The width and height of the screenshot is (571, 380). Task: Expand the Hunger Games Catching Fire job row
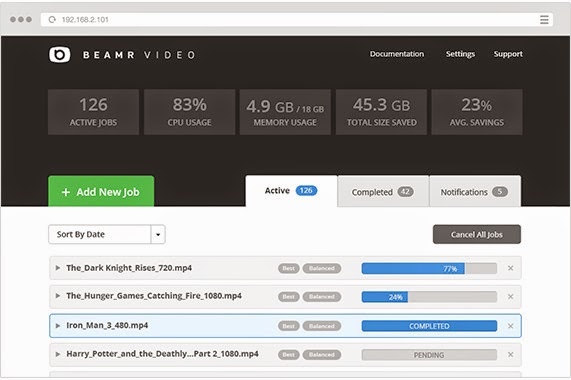58,296
